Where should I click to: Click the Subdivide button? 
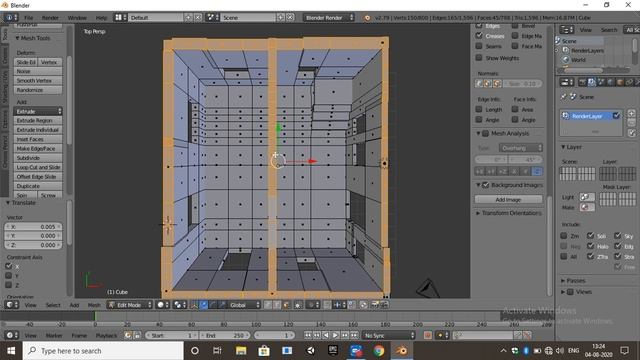[38, 158]
